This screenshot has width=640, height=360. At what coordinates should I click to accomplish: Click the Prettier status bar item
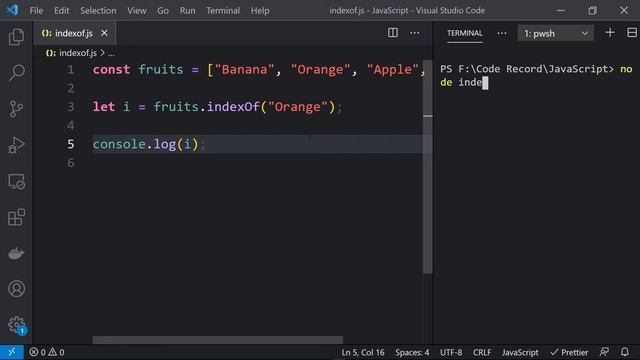pos(569,352)
